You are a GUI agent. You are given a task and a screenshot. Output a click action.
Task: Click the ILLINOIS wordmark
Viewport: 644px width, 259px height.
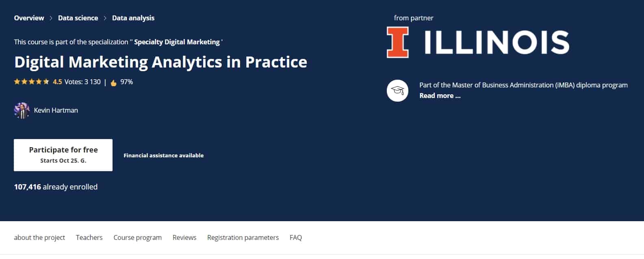[x=497, y=42]
